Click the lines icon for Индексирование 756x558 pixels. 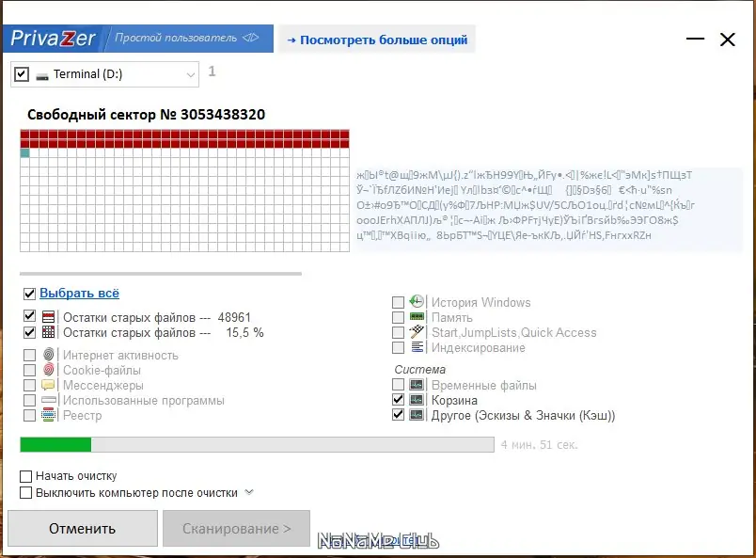(x=417, y=347)
